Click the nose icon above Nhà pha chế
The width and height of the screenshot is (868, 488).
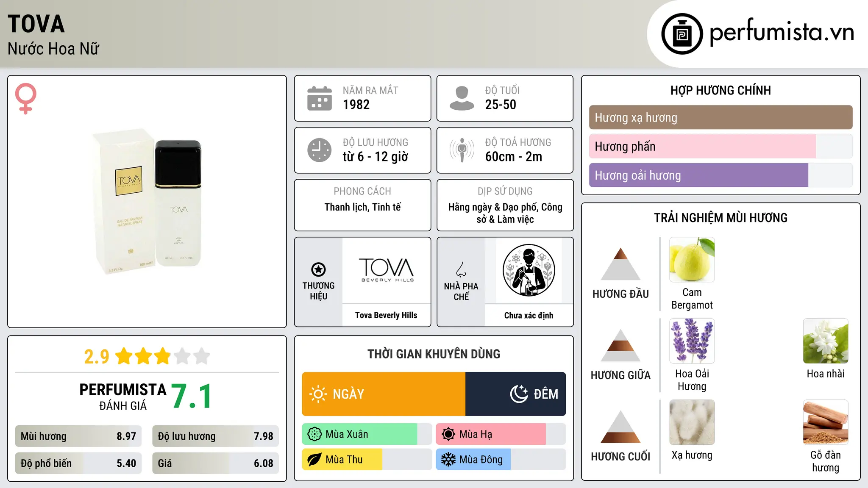[x=461, y=269]
